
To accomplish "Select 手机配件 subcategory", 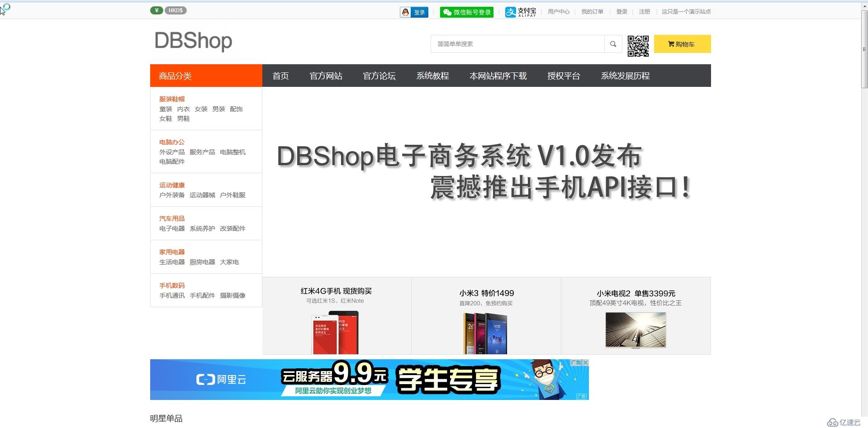I will click(x=202, y=295).
